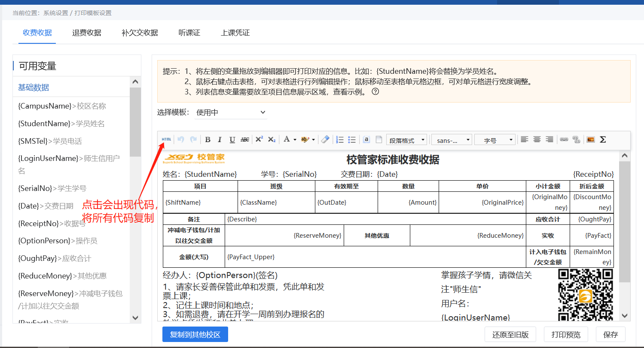This screenshot has height=348, width=644.
Task: Insert an ordered numbered list
Action: [339, 139]
